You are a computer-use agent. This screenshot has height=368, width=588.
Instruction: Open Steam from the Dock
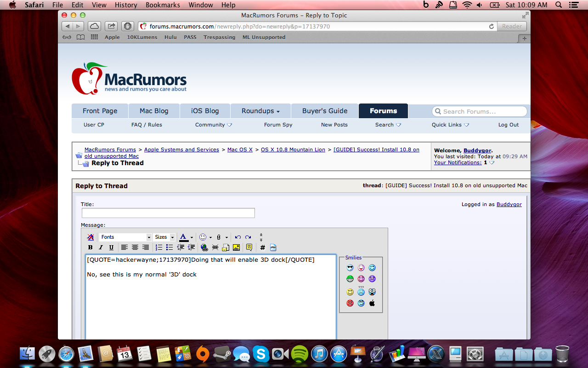tap(222, 354)
